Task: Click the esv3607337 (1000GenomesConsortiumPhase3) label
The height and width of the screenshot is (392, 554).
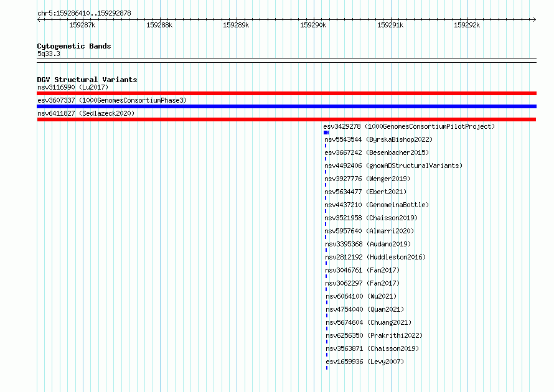Action: (112, 100)
